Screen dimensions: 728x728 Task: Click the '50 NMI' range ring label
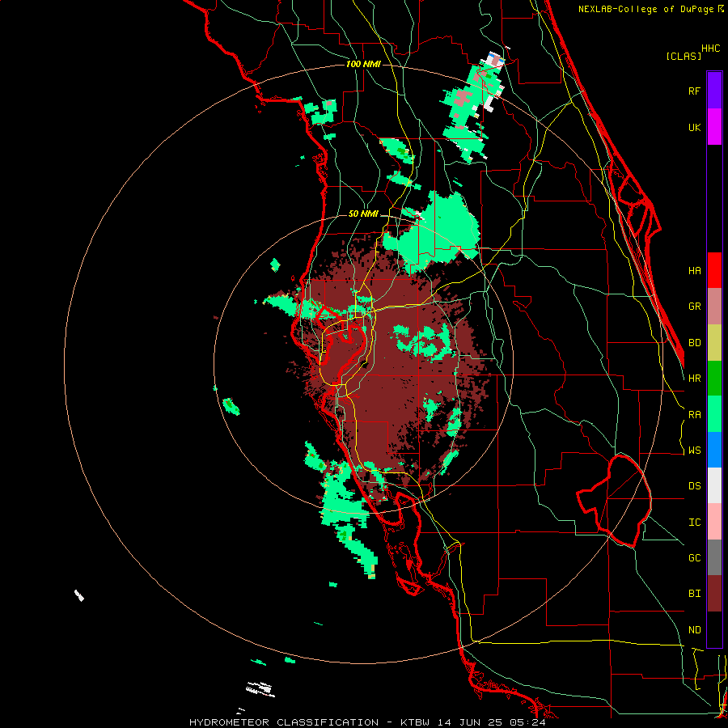pos(363,214)
